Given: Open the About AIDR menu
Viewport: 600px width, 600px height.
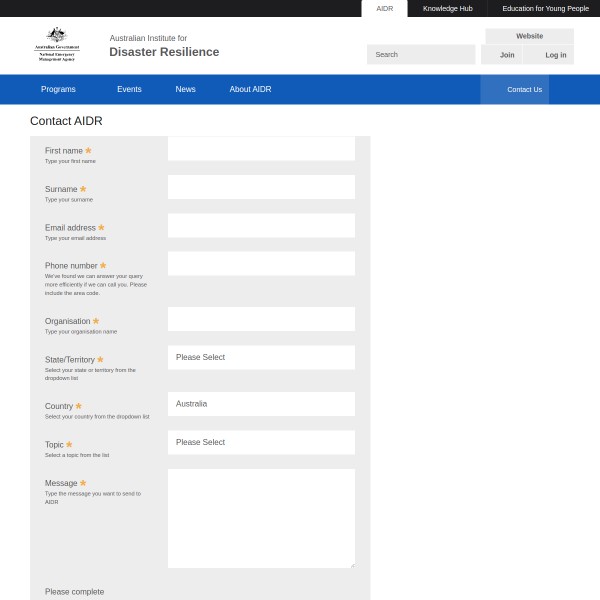Looking at the screenshot, I should (x=250, y=89).
